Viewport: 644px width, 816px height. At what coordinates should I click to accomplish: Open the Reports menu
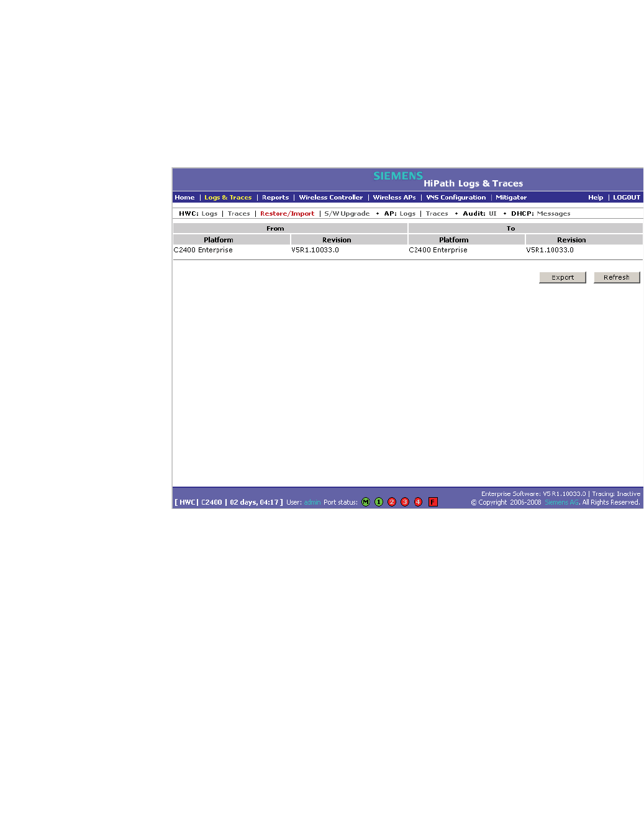point(275,198)
